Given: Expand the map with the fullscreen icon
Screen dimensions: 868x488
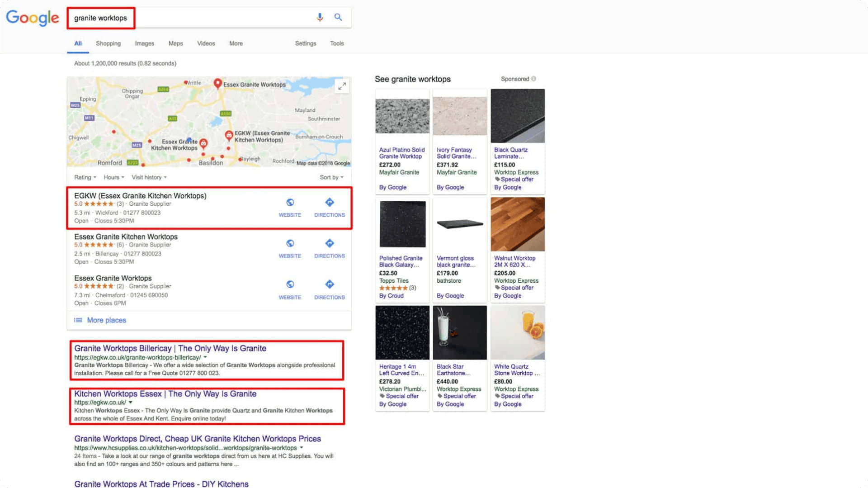Looking at the screenshot, I should coord(342,85).
